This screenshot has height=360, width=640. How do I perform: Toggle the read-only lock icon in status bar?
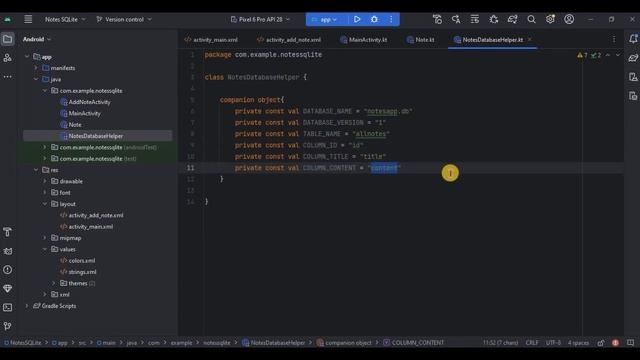(x=600, y=343)
